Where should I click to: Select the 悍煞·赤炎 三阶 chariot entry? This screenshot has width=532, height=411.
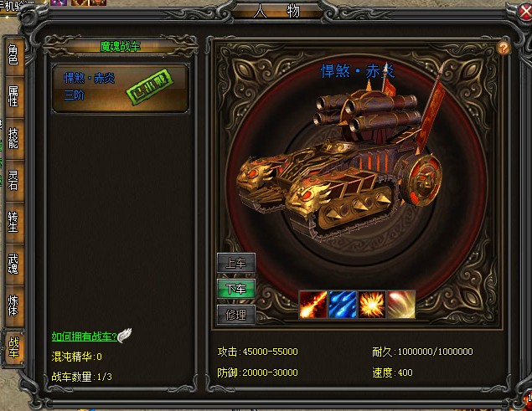tap(121, 88)
